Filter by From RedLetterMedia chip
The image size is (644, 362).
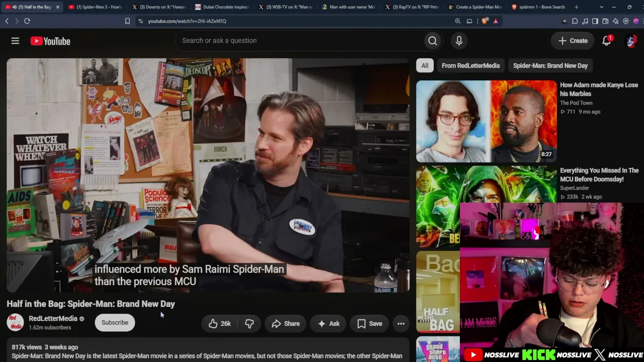coord(470,66)
